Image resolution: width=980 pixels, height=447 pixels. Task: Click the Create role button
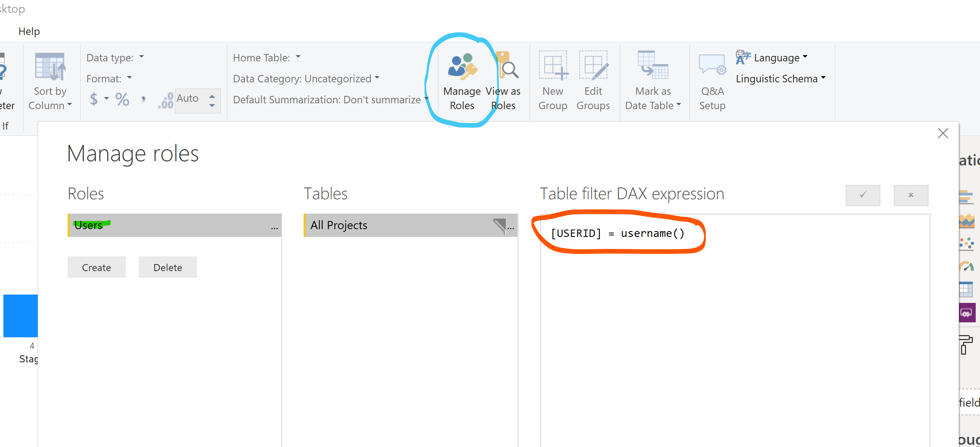pyautogui.click(x=96, y=267)
